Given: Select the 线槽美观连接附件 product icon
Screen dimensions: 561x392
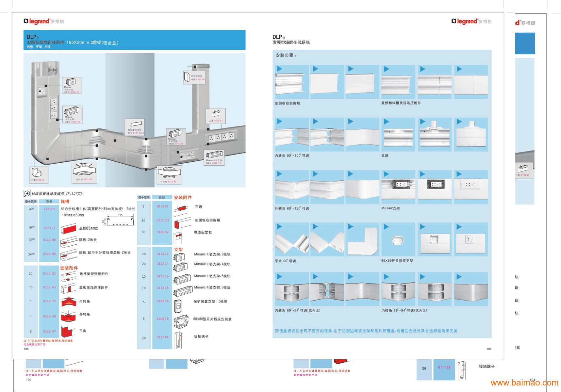Looking at the screenshot, I should pyautogui.click(x=69, y=276).
